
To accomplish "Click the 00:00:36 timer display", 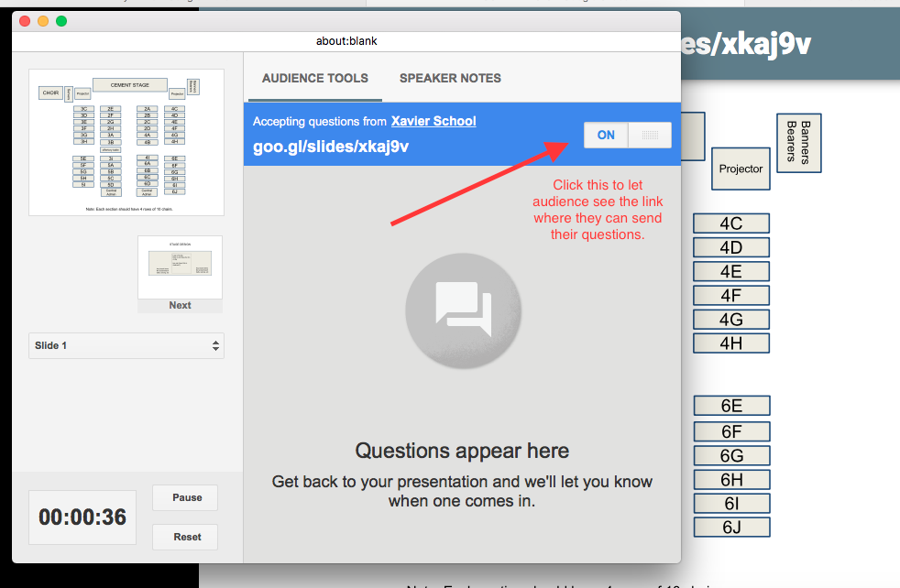I will tap(82, 517).
